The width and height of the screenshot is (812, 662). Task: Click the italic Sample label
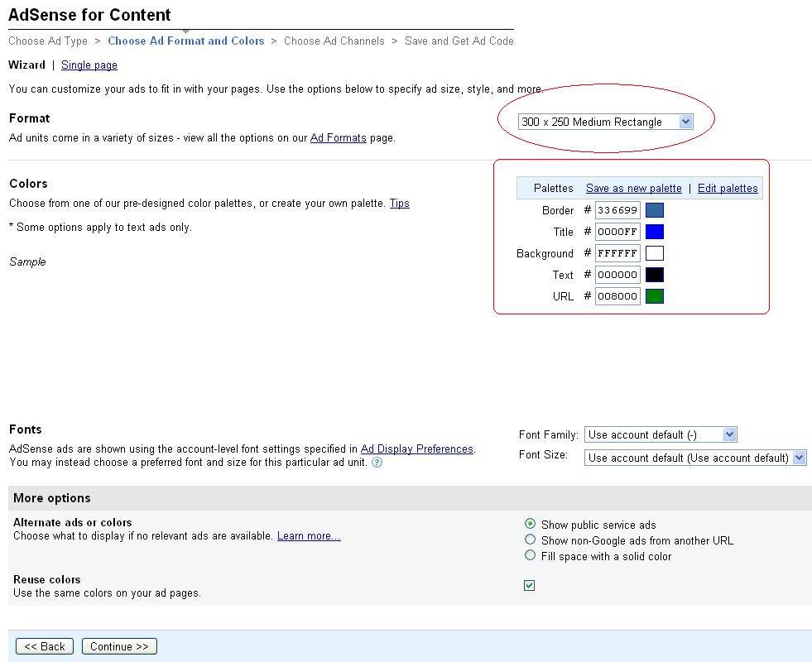[27, 261]
